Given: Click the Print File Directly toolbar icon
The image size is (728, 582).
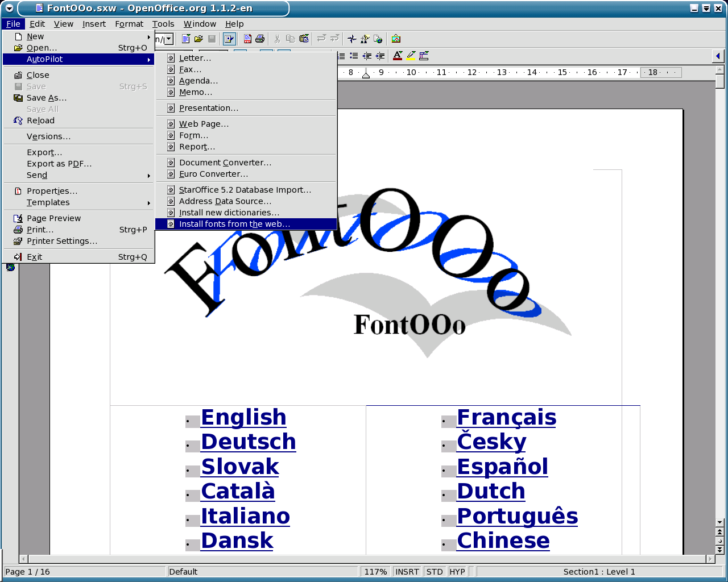Looking at the screenshot, I should point(260,39).
